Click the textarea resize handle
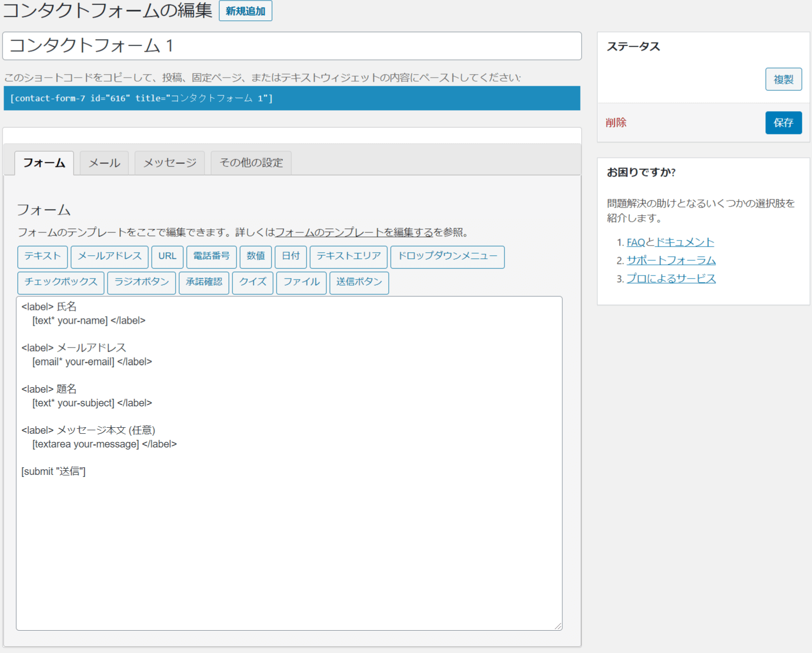Screen dimensions: 812x653 [558, 626]
